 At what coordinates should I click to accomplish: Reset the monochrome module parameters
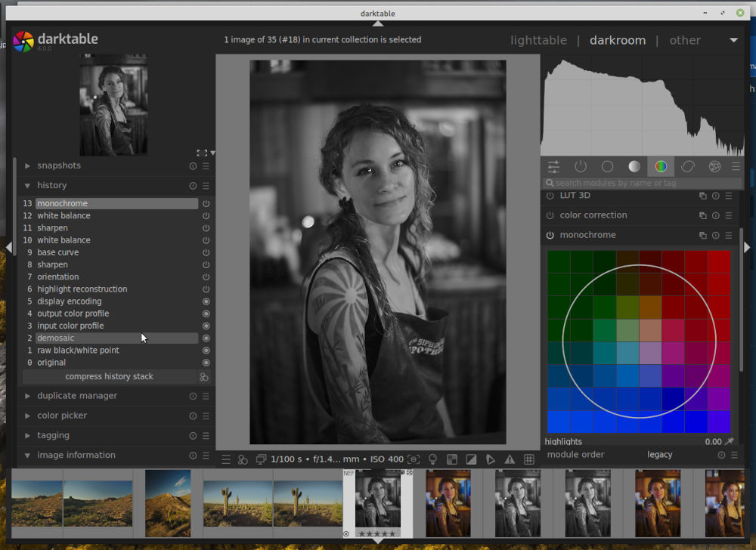[x=716, y=236]
